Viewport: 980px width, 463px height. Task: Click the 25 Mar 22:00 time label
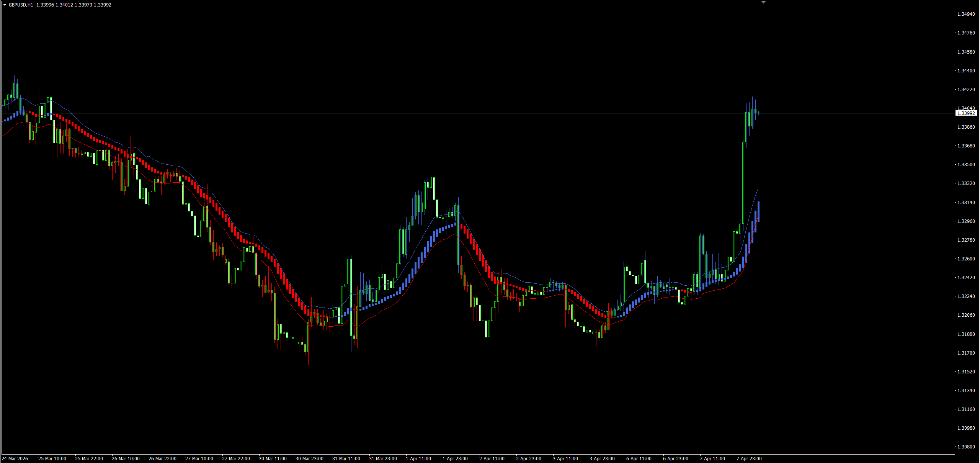pos(89,459)
